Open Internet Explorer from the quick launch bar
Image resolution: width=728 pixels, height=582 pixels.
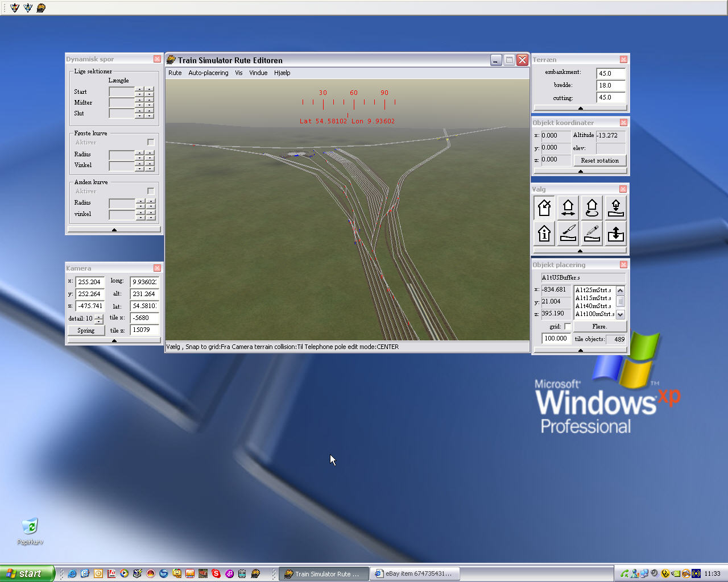point(72,573)
